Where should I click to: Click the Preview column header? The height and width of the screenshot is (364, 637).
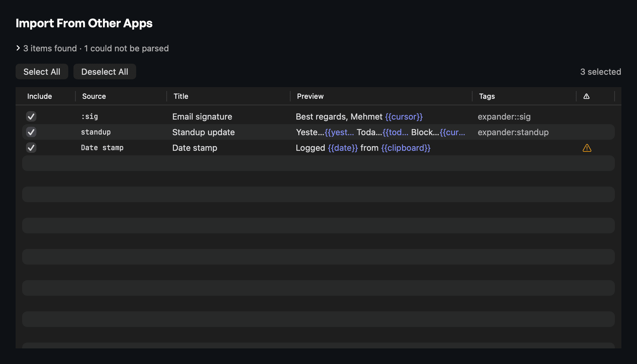(x=310, y=96)
